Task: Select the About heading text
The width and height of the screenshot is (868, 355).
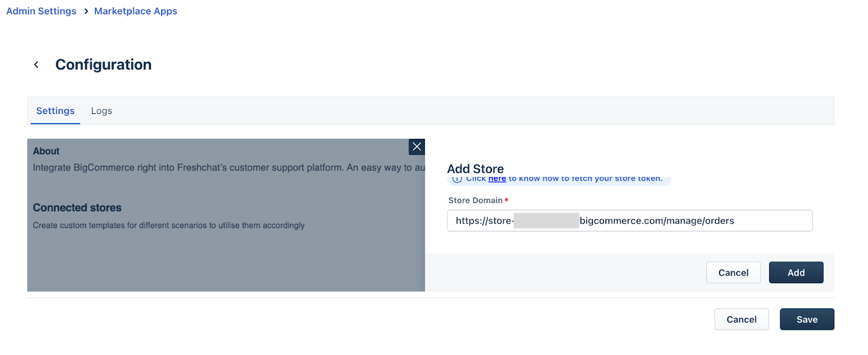Action: tap(46, 151)
